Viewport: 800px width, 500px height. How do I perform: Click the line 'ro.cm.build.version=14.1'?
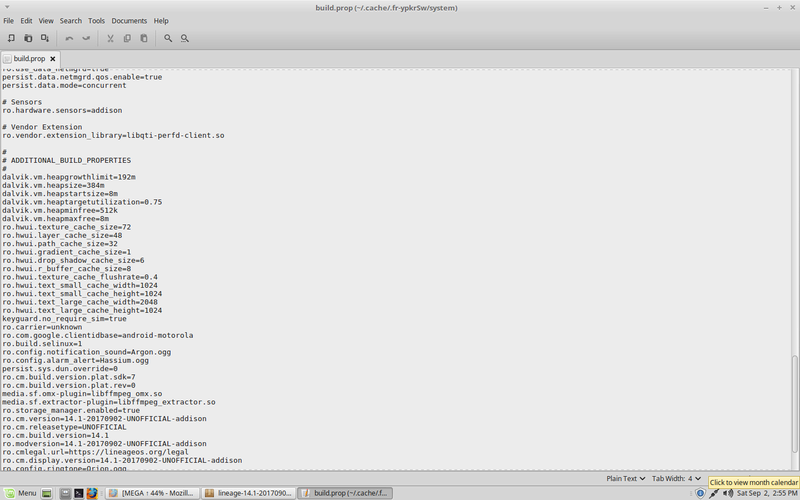(x=55, y=435)
